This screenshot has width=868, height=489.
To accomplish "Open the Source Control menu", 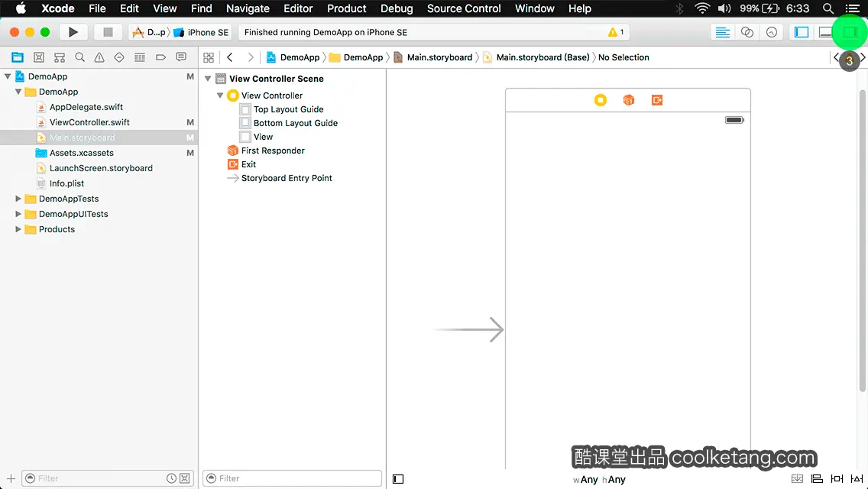I will (x=464, y=8).
